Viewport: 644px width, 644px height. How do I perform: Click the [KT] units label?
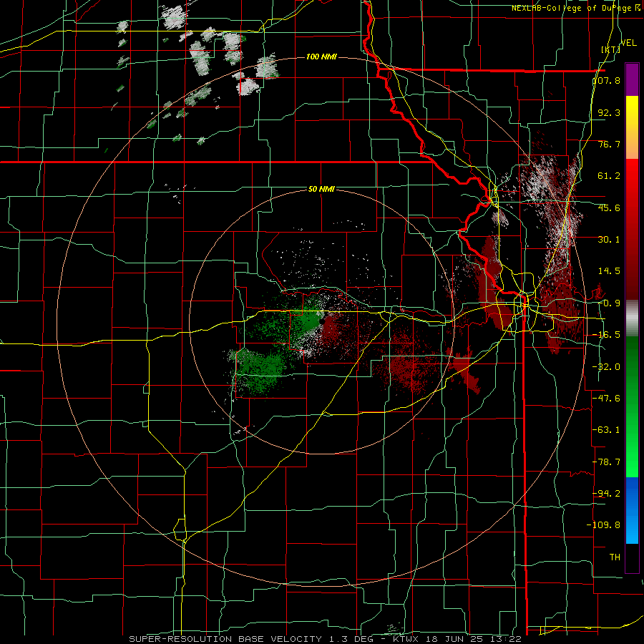pos(611,49)
